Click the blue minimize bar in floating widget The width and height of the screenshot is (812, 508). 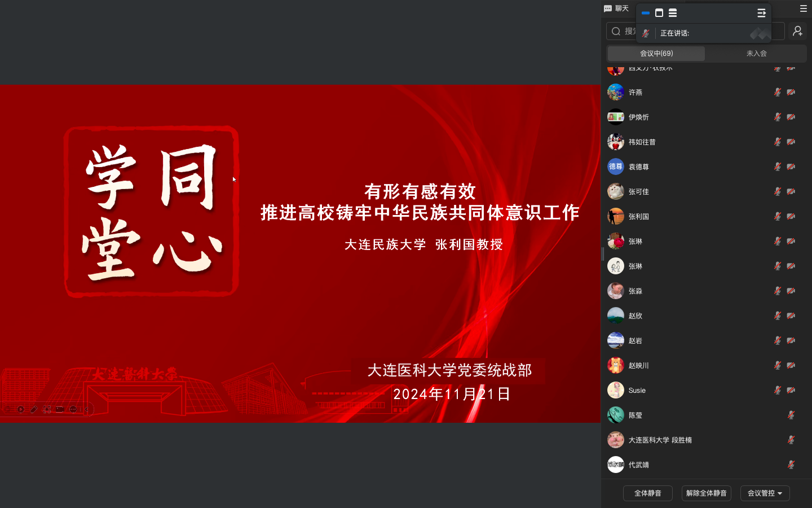point(646,13)
